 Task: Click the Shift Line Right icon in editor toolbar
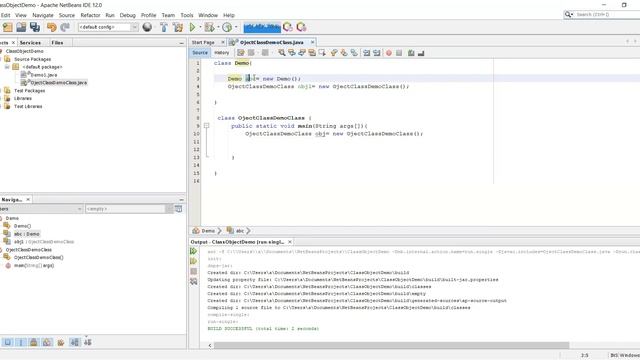point(376,53)
